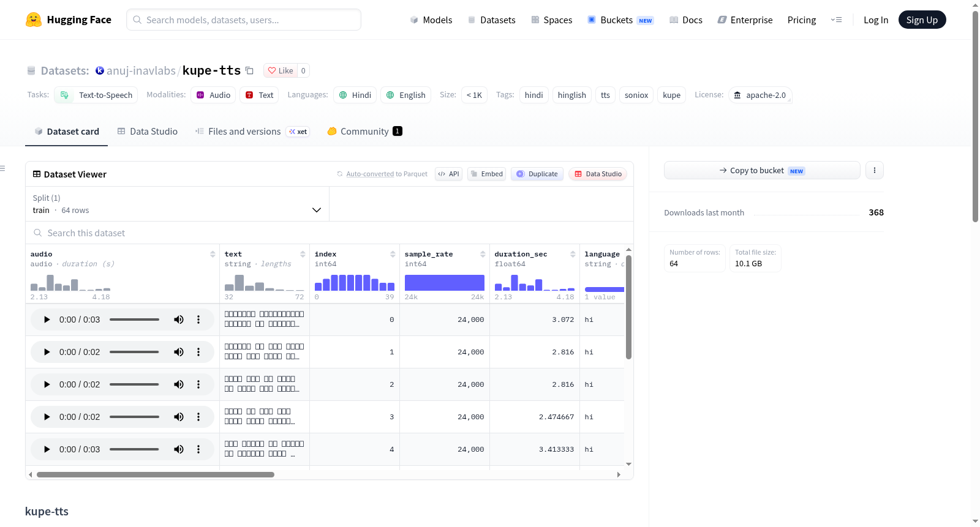The width and height of the screenshot is (980, 527).
Task: Open the Files and versions tab
Action: coord(252,132)
